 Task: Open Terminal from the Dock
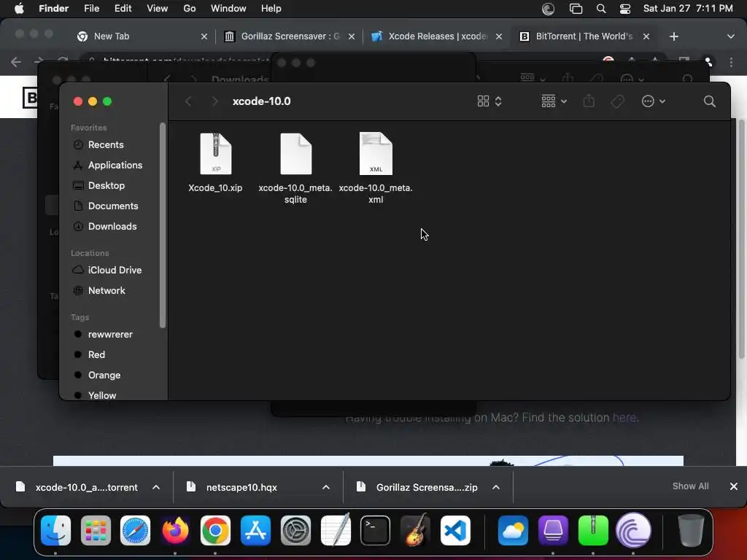pos(376,531)
